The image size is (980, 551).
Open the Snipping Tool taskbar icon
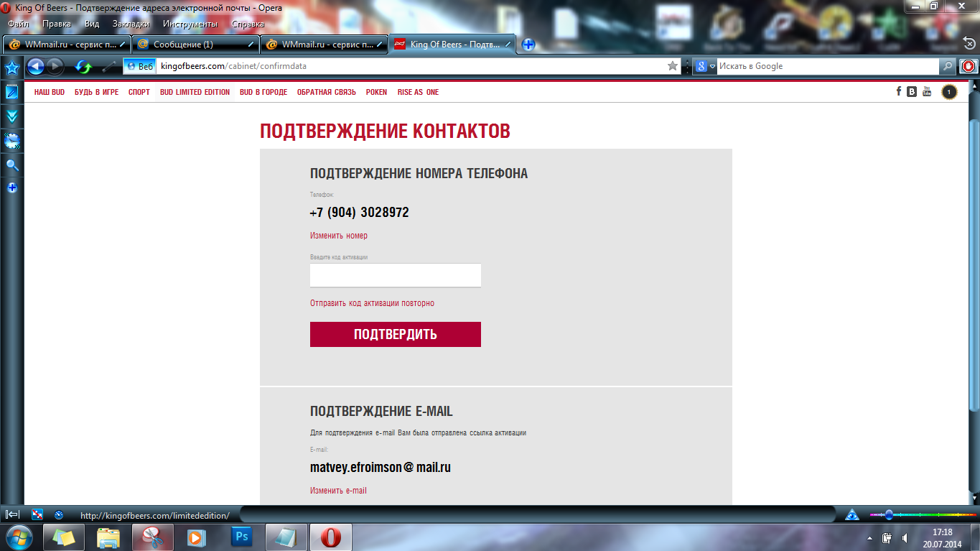pos(153,537)
